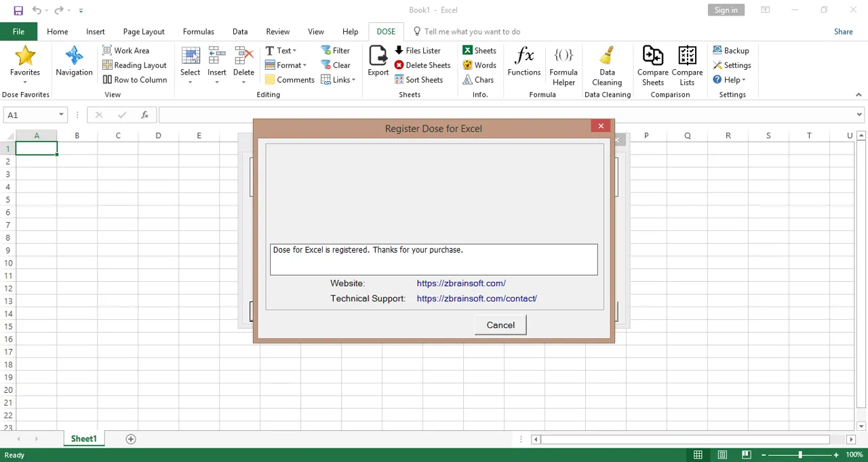Screen dimensions: 868x462
Task: Toggle Reading Layout
Action: [x=134, y=65]
